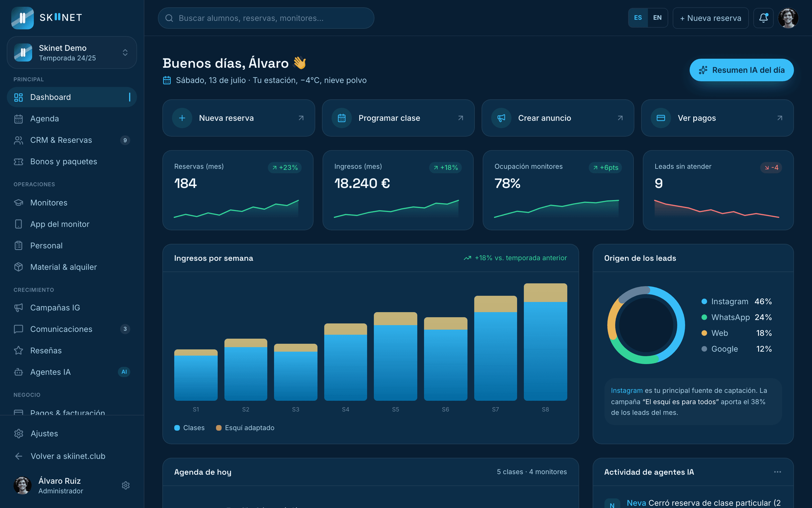Click the Instagram link in leads insight
The height and width of the screenshot is (508, 812).
click(626, 390)
